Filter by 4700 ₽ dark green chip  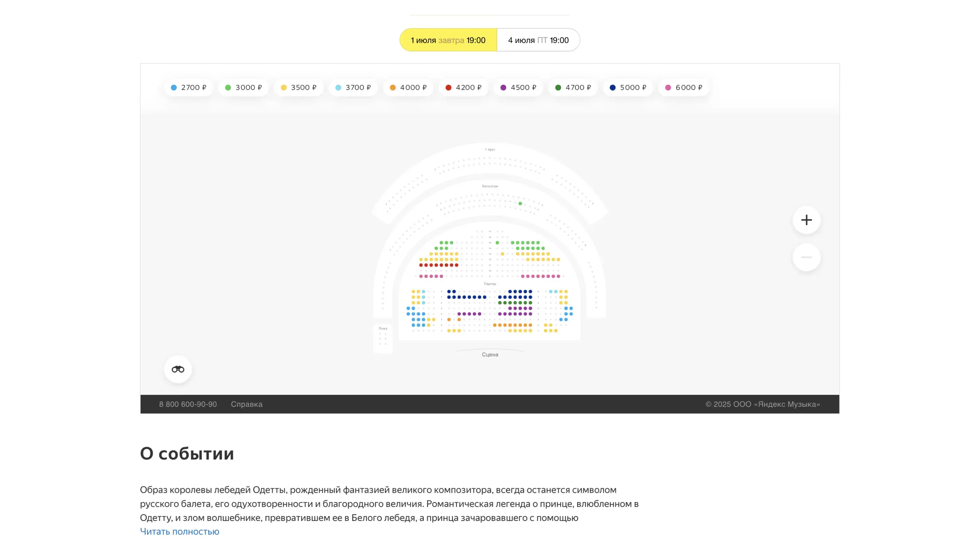[573, 87]
